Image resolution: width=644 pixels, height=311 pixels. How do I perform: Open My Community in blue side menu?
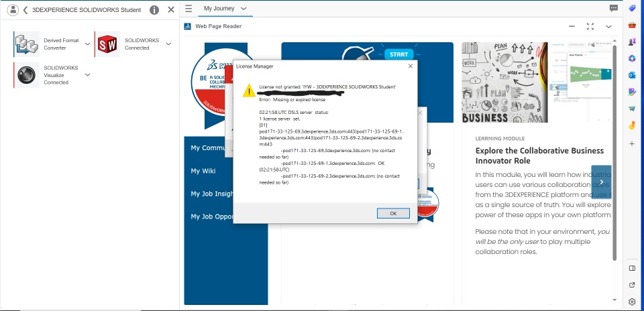(208, 148)
